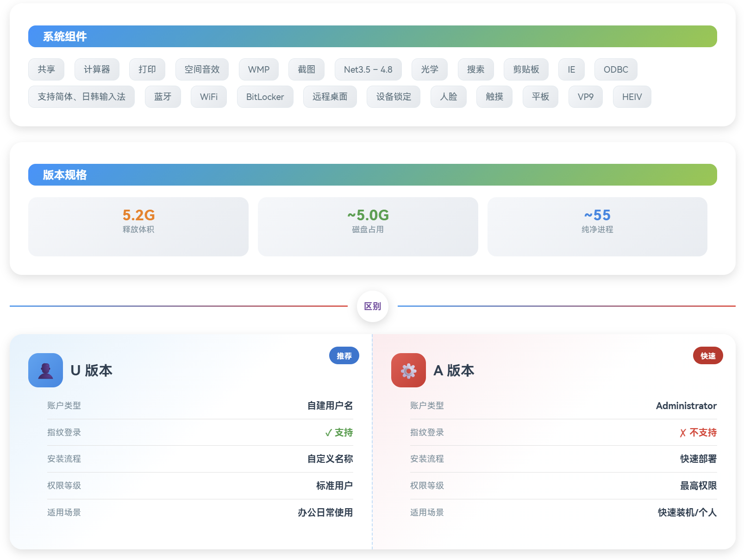Click the 版本规格 section header

pyautogui.click(x=373, y=175)
